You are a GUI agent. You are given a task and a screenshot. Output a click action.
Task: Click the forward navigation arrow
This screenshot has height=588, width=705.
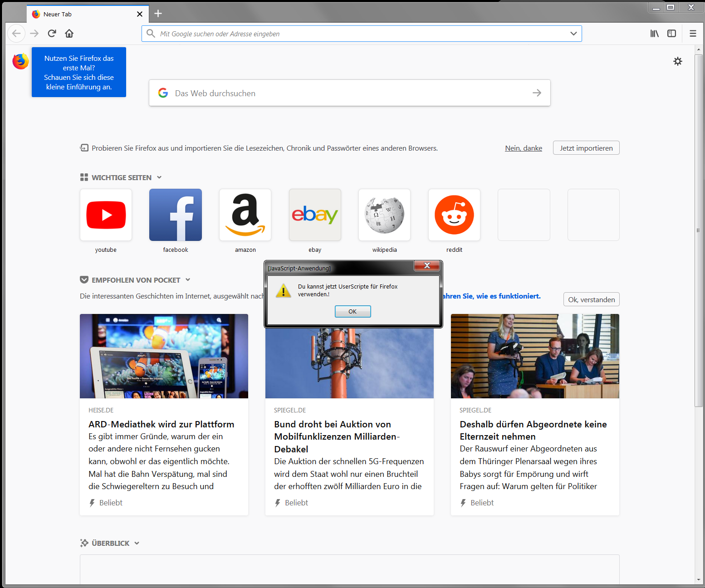pos(34,33)
